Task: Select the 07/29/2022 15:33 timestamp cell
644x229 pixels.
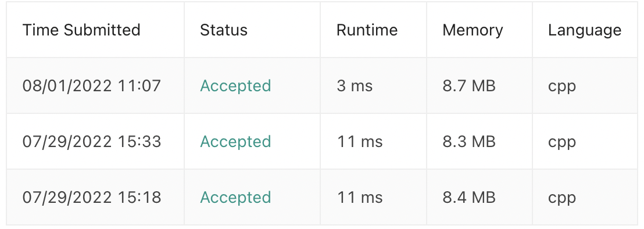Action: [x=92, y=142]
